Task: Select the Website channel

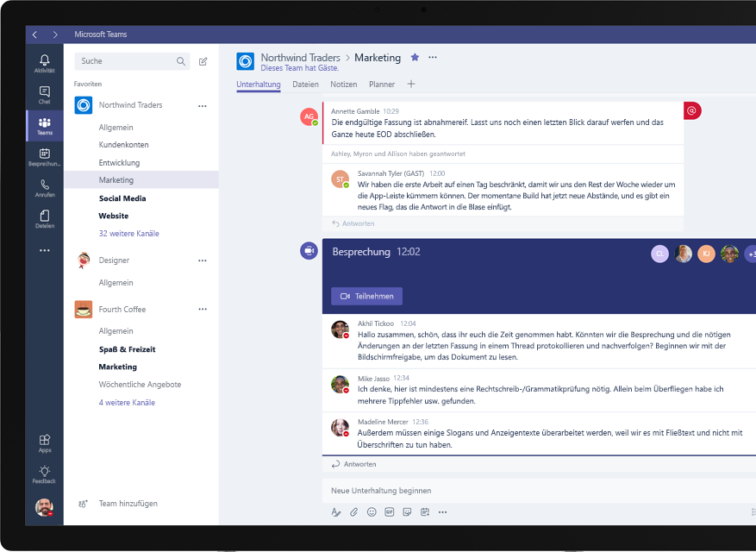Action: (x=114, y=216)
